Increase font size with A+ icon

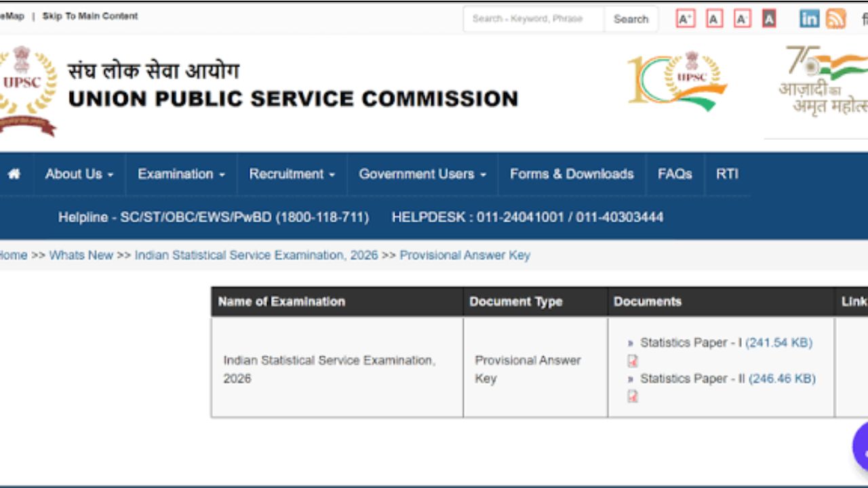click(x=686, y=19)
